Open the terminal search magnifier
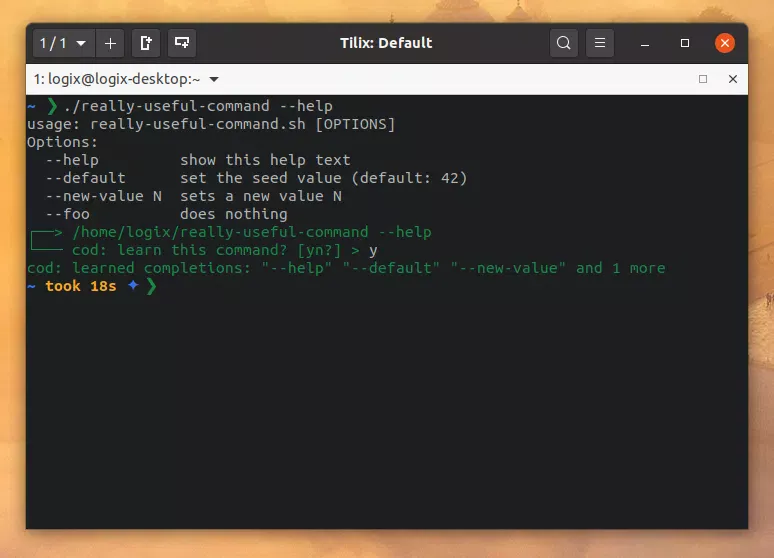The height and width of the screenshot is (558, 774). pos(564,43)
